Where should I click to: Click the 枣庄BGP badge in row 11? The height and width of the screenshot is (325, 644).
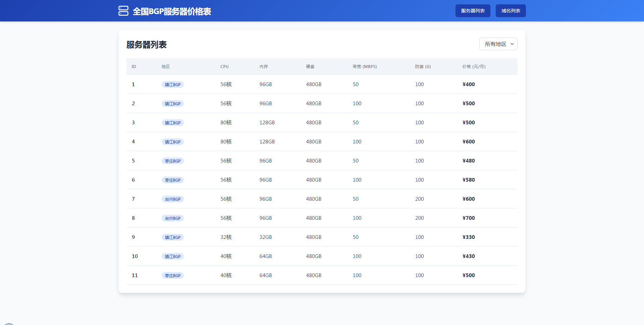pos(173,275)
